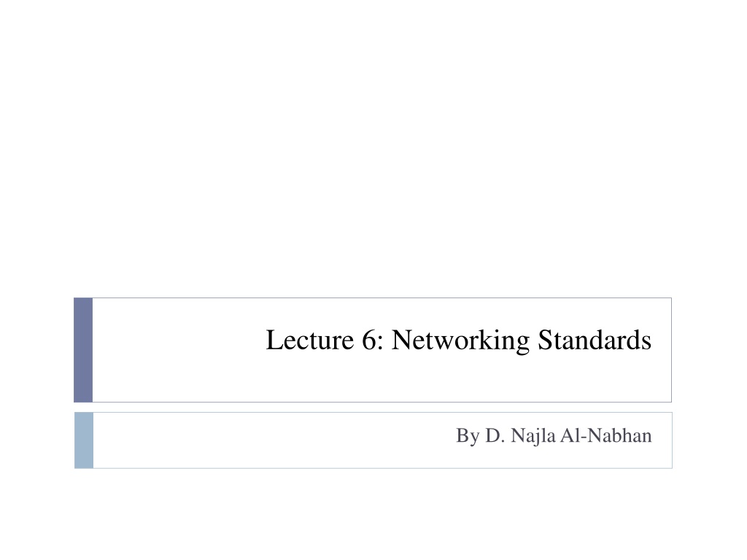Click the surname 'Al-Nabhan' in the subtitle
Image resolution: width=747 pixels, height=560 pixels.
[606, 436]
